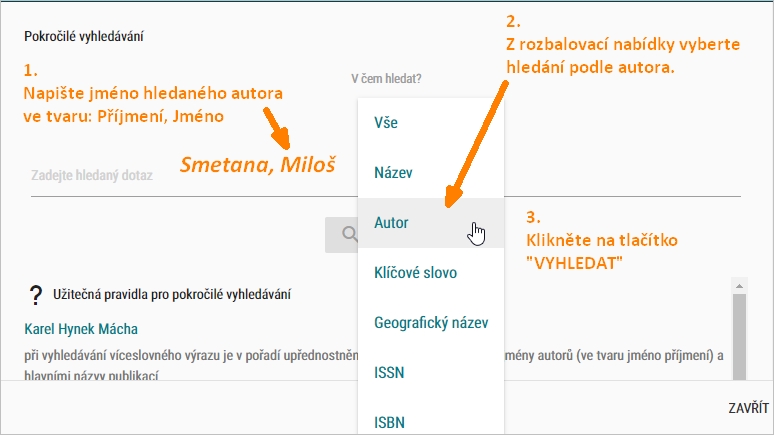Image resolution: width=774 pixels, height=435 pixels.
Task: Click the rules panel scrollbar thumb
Action: pos(739,337)
